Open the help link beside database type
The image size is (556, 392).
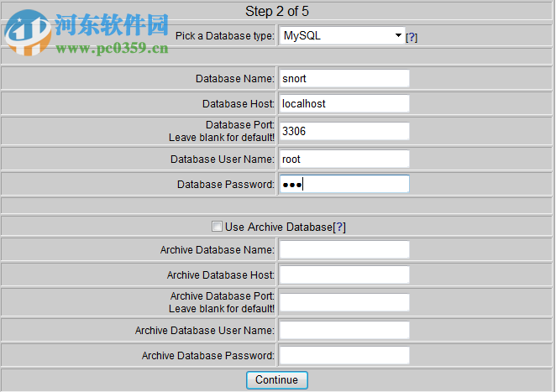tap(412, 38)
